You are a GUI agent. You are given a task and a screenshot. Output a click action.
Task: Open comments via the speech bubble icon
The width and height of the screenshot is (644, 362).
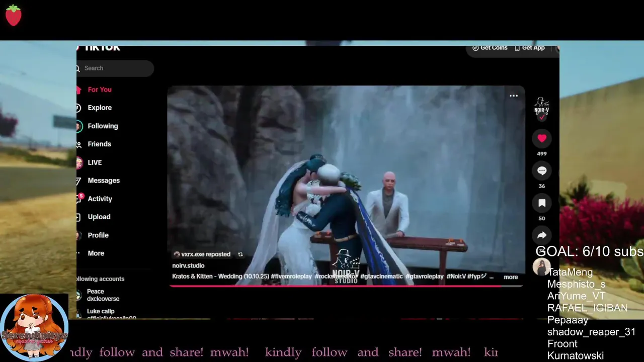click(542, 171)
